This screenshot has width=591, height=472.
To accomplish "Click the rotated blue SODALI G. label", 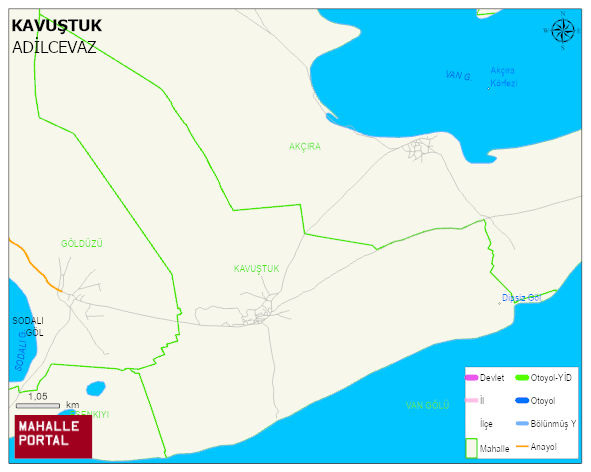I will coord(21,351).
